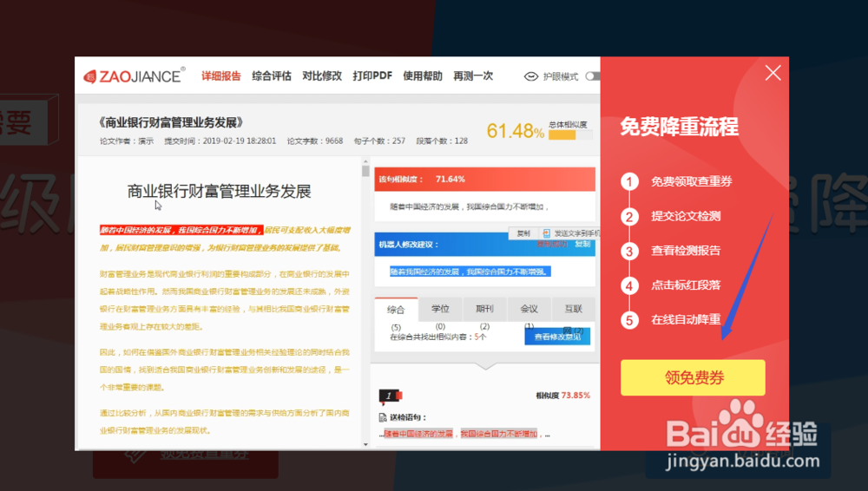
Task: Click step 1 免费领取查重券
Action: pyautogui.click(x=692, y=181)
